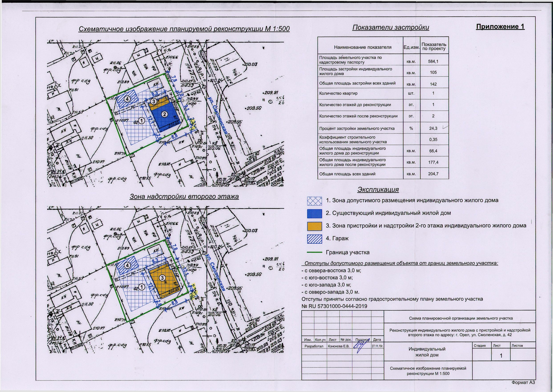
Task: Click circled number 4 on garage in the upper map
Action: click(127, 99)
